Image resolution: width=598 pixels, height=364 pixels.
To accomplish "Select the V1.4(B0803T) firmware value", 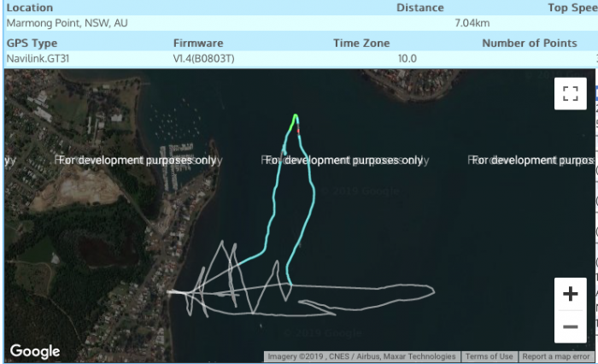I will pyautogui.click(x=203, y=58).
